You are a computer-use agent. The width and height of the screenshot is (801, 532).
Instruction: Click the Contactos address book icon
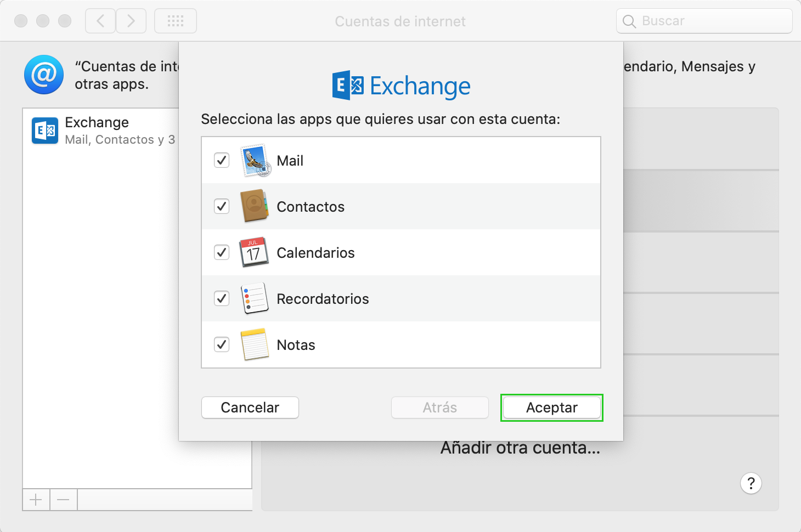pyautogui.click(x=254, y=206)
